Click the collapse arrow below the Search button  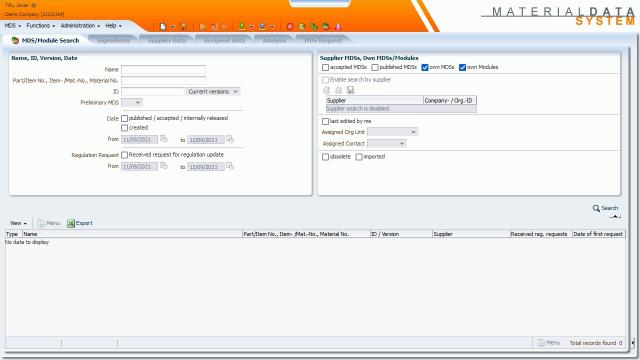tap(616, 216)
